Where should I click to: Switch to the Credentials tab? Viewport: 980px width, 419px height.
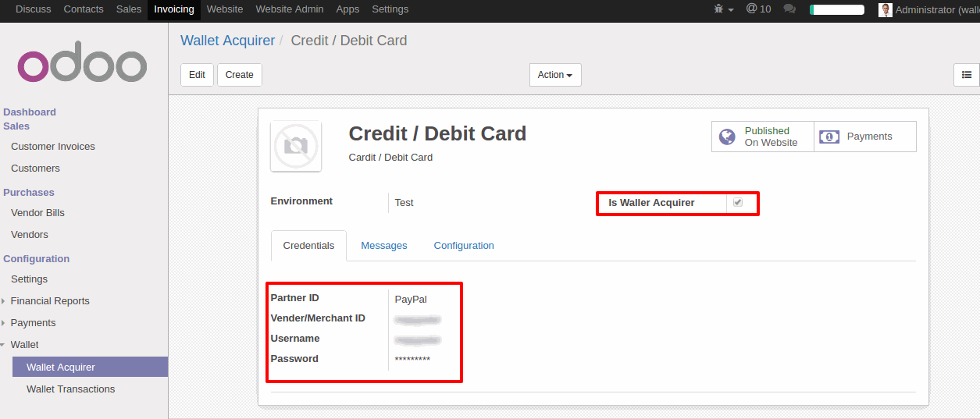click(x=308, y=246)
